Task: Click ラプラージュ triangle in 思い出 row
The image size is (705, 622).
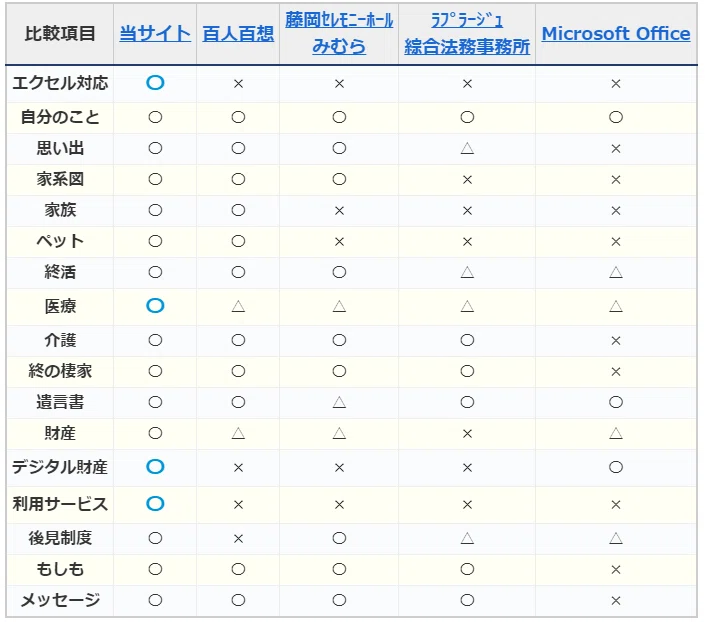Action: tap(467, 148)
